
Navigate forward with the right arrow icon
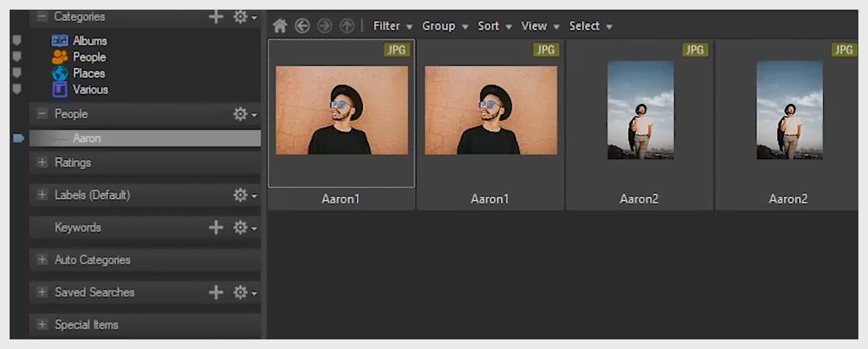(x=324, y=26)
